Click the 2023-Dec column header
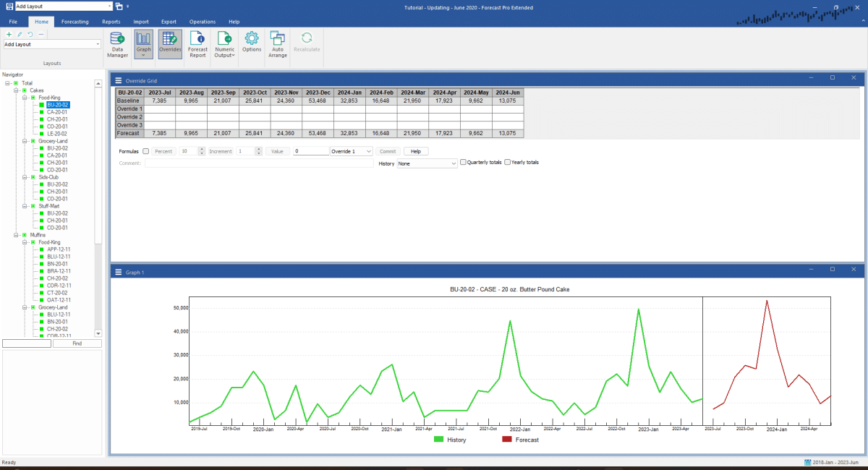 click(318, 93)
